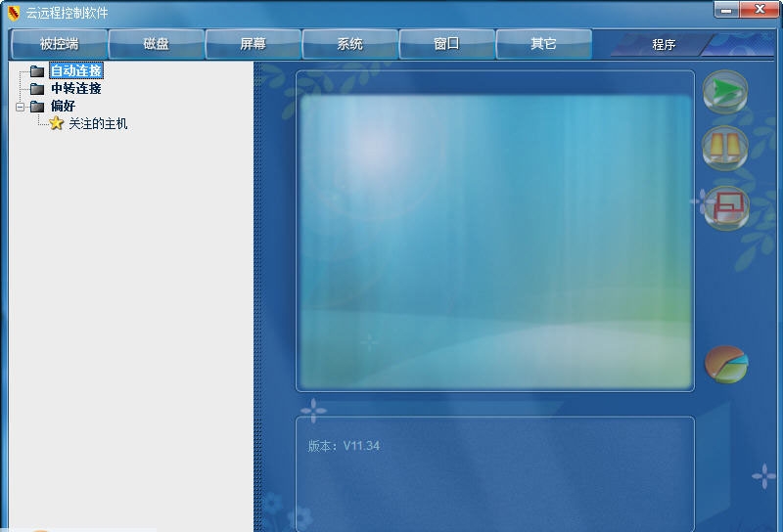Open the pie chart statistics icon
Screen dimensions: 783x532
coord(726,365)
